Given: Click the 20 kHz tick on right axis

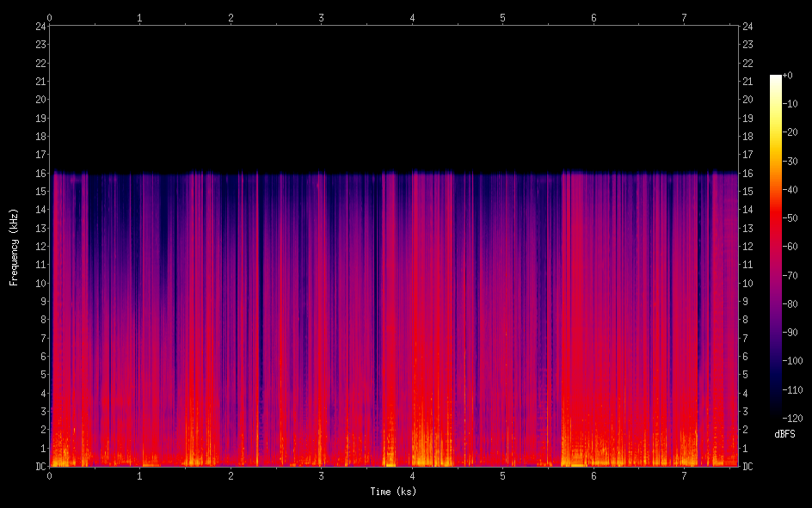Looking at the screenshot, I should (x=748, y=100).
